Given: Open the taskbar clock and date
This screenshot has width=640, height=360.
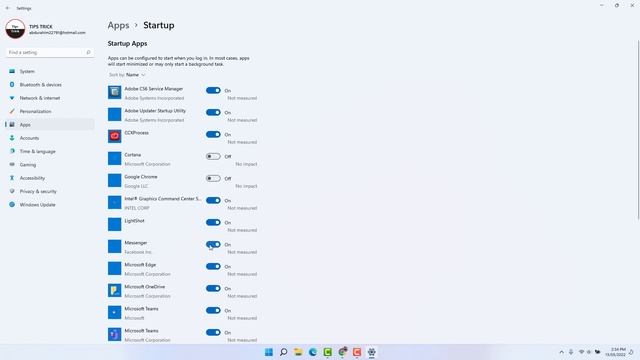Looking at the screenshot, I should pos(616,352).
